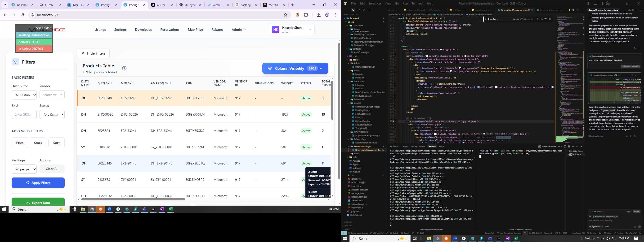Switch to the Problems panel tab
This screenshot has height=242, width=644.
click(x=394, y=146)
